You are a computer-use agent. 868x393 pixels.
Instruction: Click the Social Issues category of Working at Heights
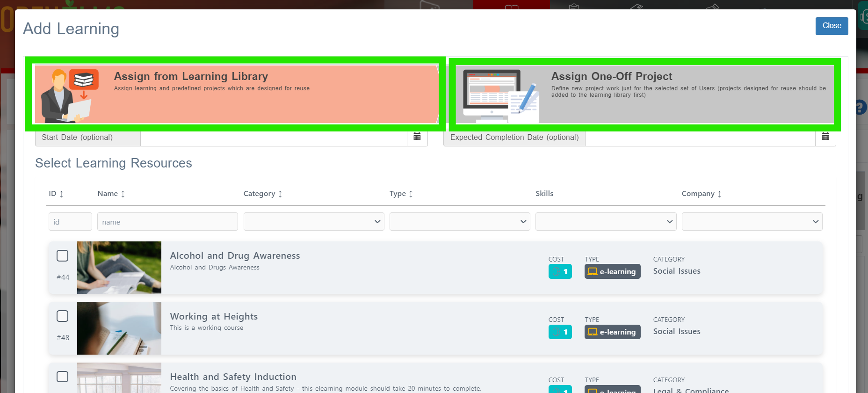pos(677,331)
